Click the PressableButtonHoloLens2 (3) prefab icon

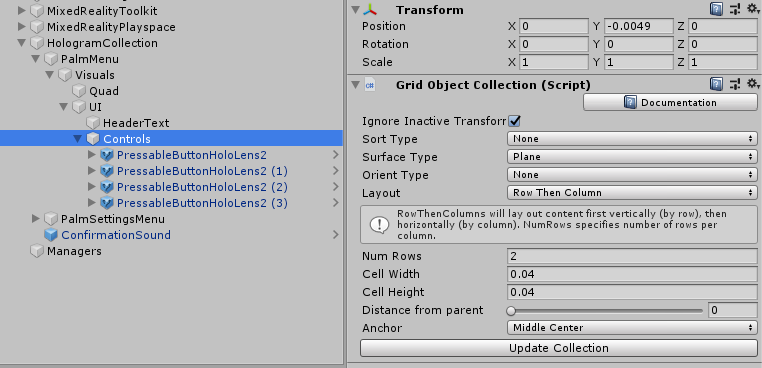tap(107, 203)
